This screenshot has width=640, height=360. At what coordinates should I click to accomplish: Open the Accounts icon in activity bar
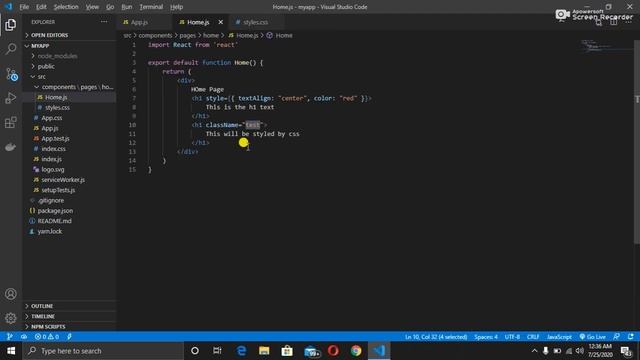pyautogui.click(x=11, y=294)
